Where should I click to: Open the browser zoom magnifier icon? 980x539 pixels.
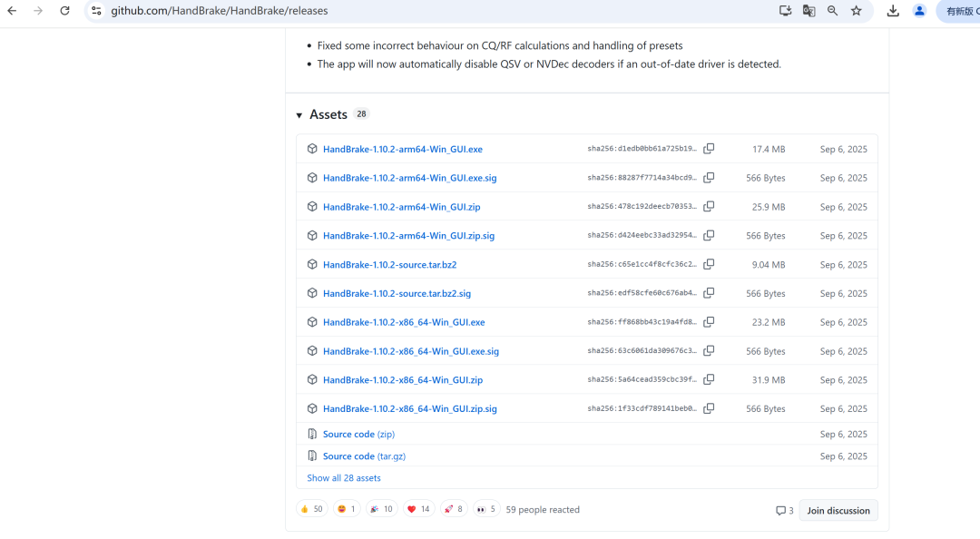[832, 11]
